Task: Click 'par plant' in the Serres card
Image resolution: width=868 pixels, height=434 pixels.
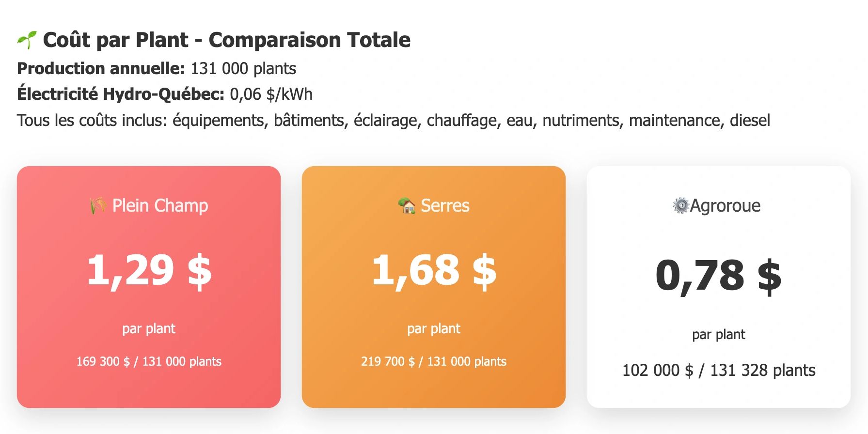Action: pyautogui.click(x=434, y=329)
